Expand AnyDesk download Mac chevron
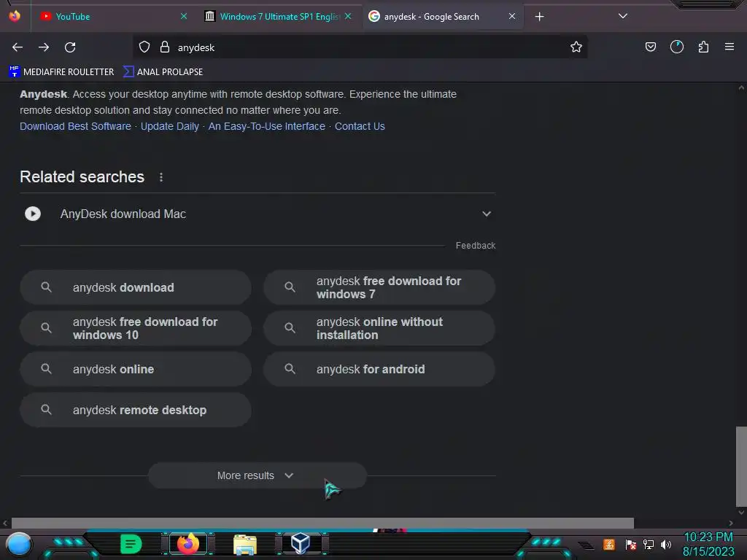 [x=487, y=214]
